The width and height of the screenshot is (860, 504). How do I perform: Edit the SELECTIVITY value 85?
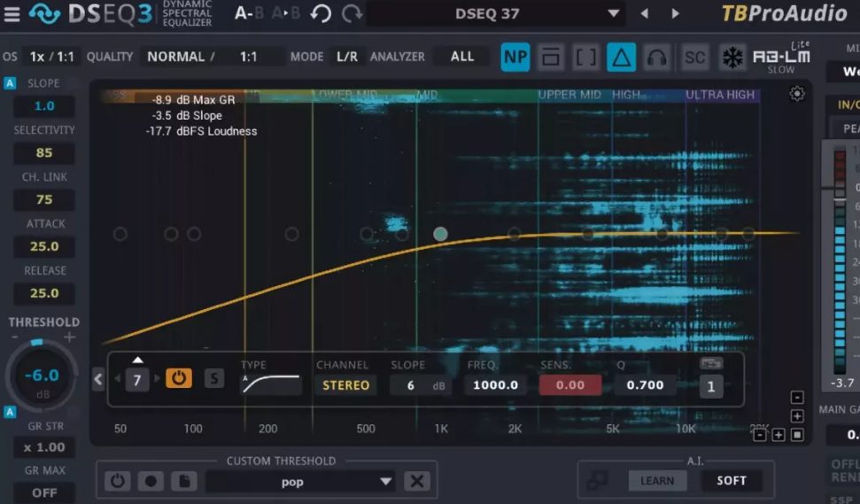44,152
